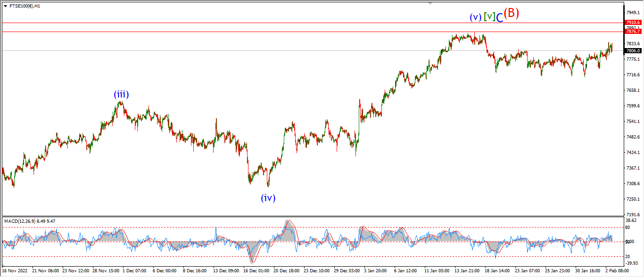Screen dimensions: 644x277
Task: Select the red horizontal line at 7910.6
Action: point(312,23)
